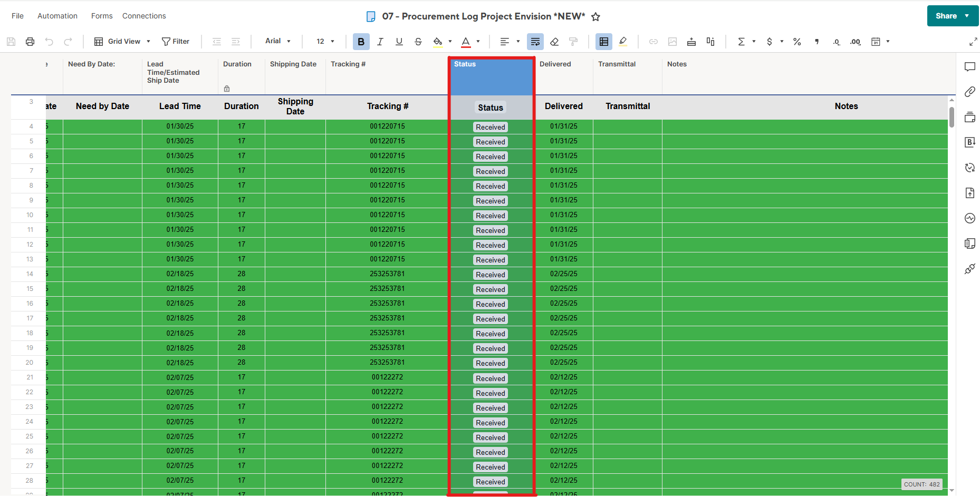Screen dimensions: 980x497
Task: Open the yellow fill color picker
Action: click(438, 42)
